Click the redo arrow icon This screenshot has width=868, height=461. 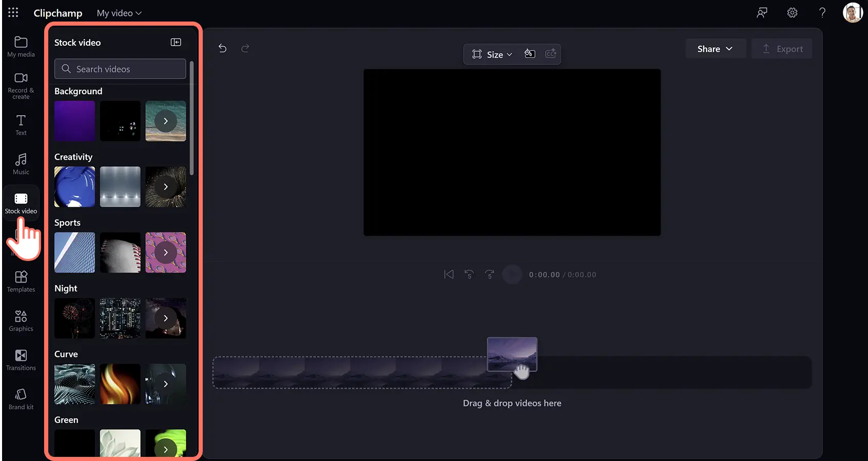245,48
